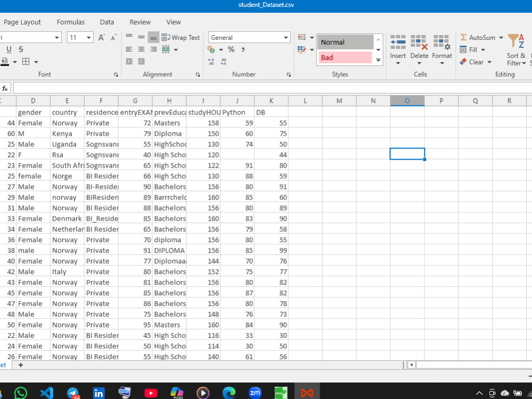Click the Merge cells icon

165,49
